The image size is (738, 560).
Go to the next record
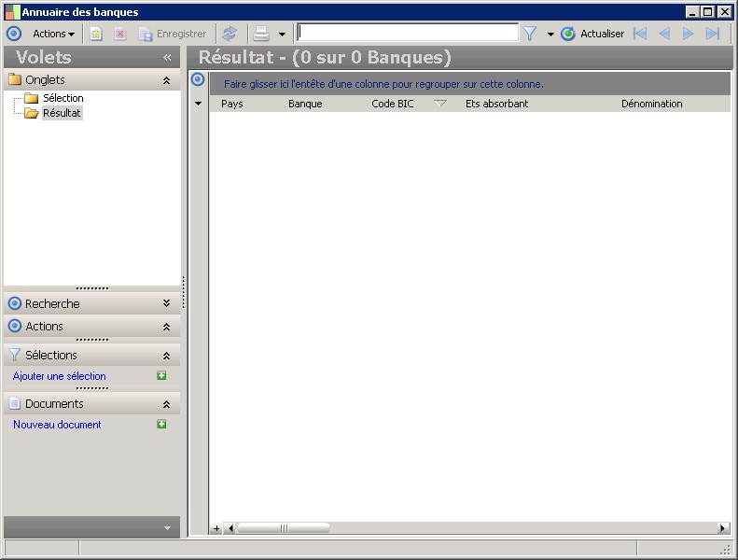point(689,34)
